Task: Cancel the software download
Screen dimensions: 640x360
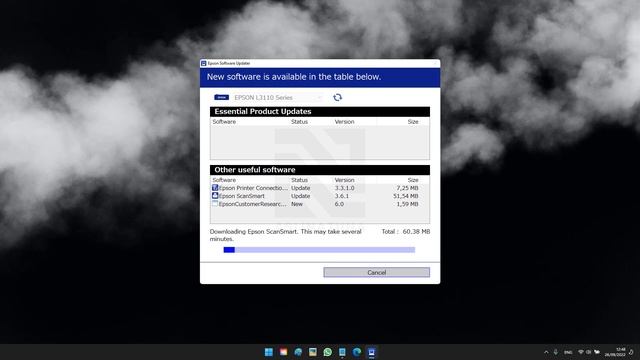Action: pyautogui.click(x=376, y=272)
